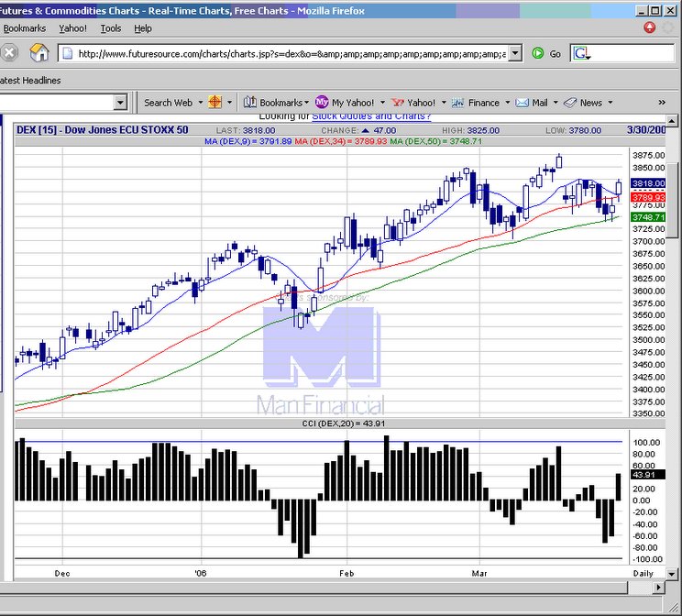Click the My Yahoo purple icon
Viewport: 682px width, 616px height.
tap(322, 103)
